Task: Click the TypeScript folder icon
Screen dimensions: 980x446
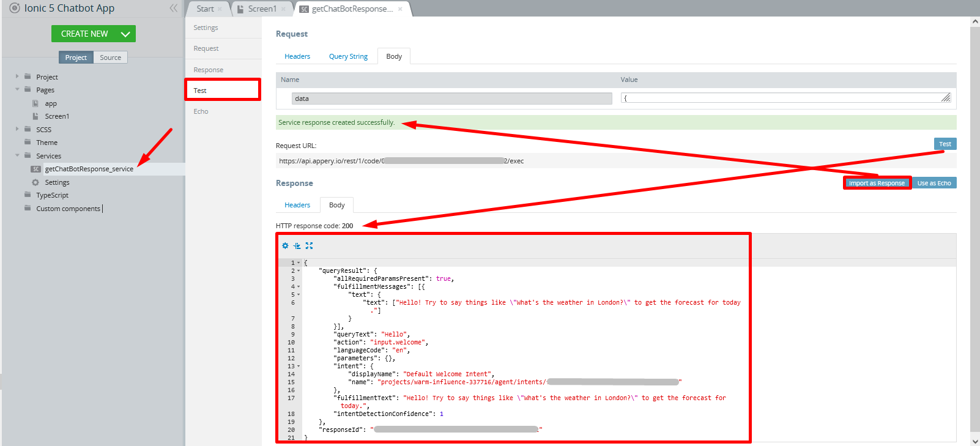Action: tap(28, 195)
